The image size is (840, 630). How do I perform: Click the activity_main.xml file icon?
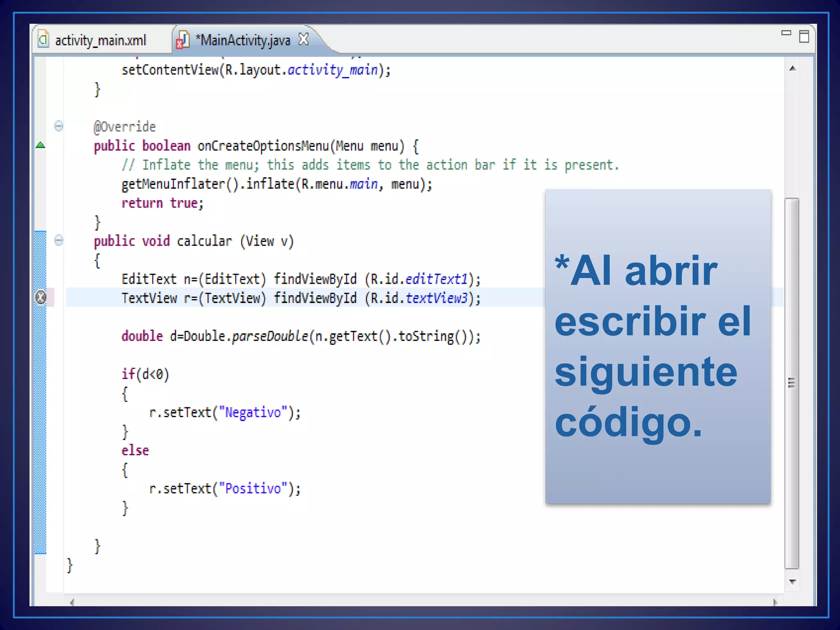43,40
